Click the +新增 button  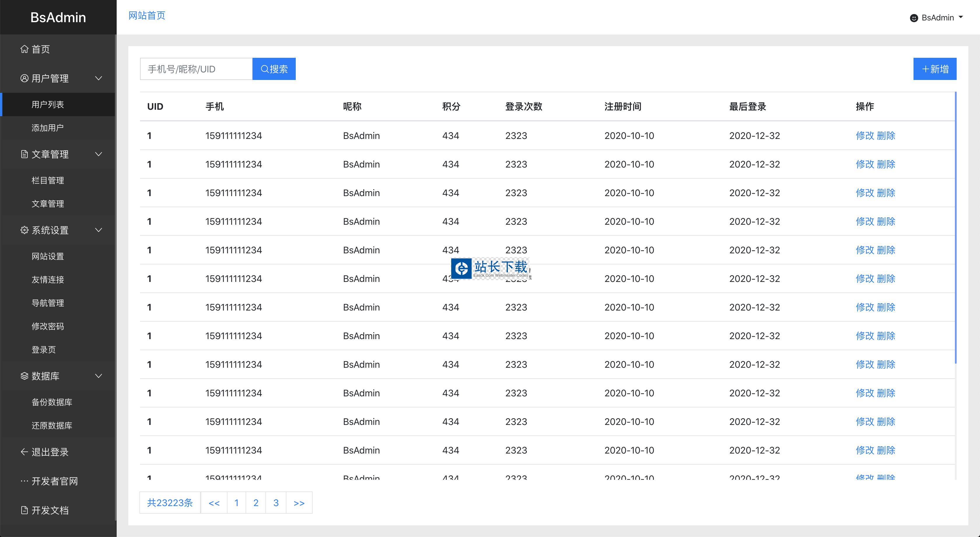[x=935, y=69]
